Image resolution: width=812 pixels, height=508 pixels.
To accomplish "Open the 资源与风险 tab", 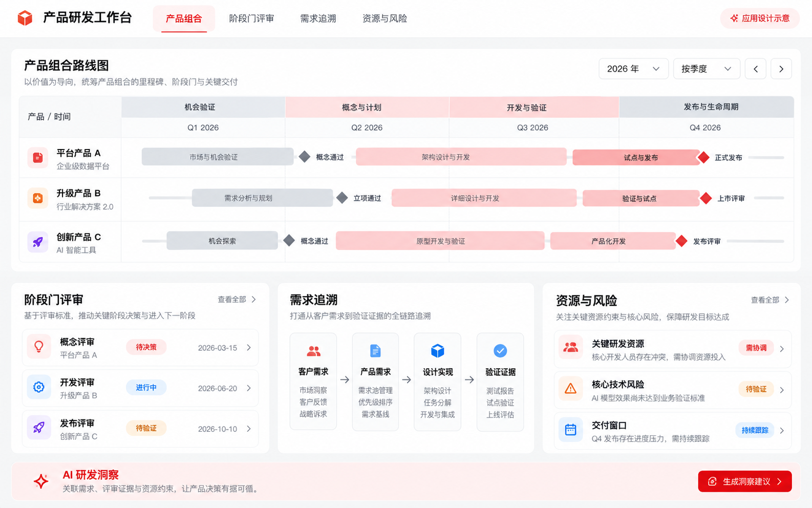I will click(384, 18).
